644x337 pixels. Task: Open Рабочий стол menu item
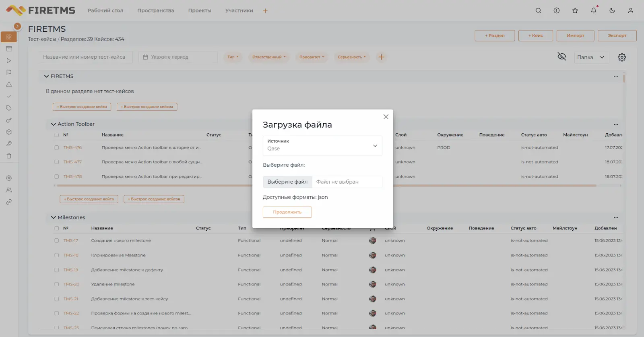point(105,10)
